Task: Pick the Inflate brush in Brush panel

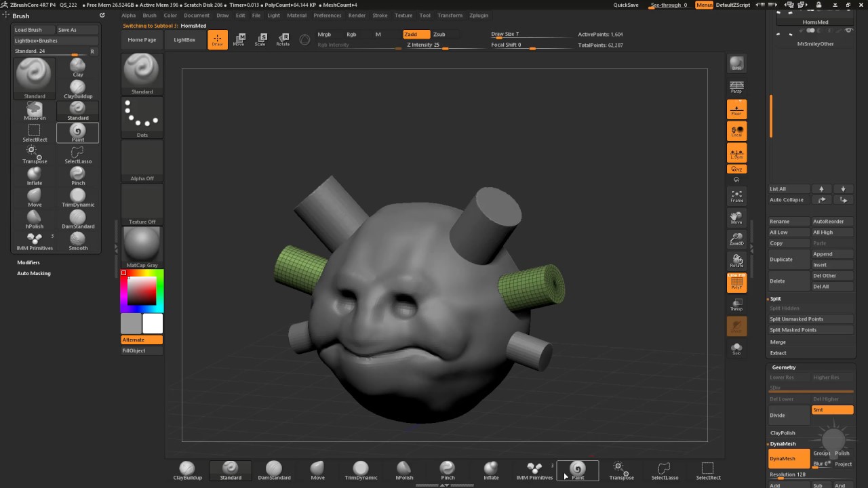Action: [x=35, y=176]
